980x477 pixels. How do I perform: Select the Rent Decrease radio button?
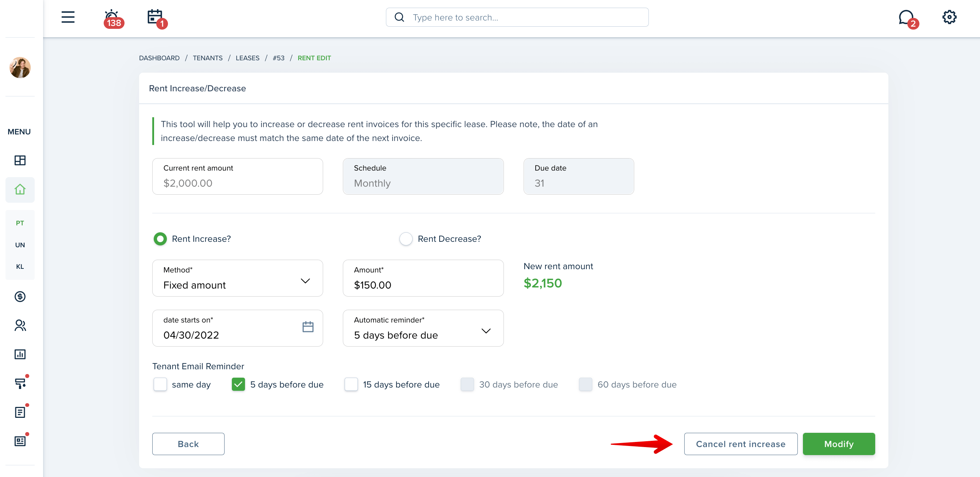(406, 239)
